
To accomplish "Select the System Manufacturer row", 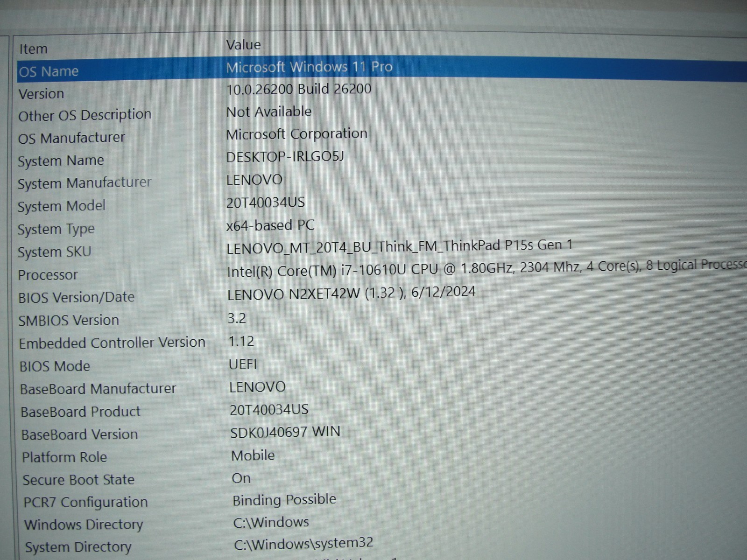I will click(x=85, y=183).
